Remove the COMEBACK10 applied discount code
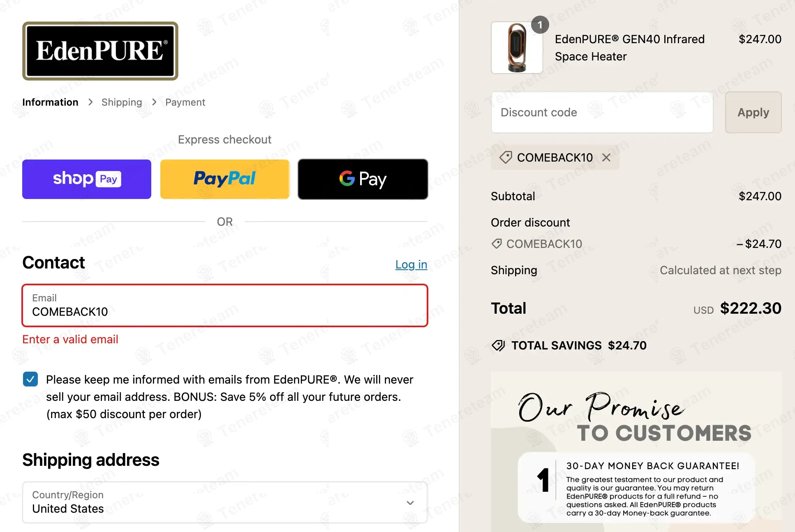Viewport: 795px width, 532px height. [x=607, y=157]
